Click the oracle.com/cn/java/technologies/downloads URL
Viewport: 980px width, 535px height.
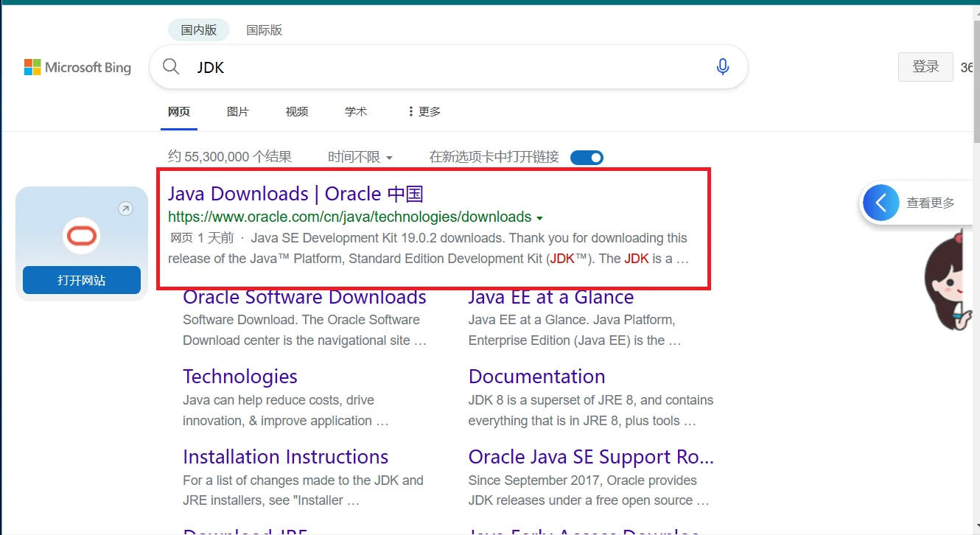(x=350, y=217)
